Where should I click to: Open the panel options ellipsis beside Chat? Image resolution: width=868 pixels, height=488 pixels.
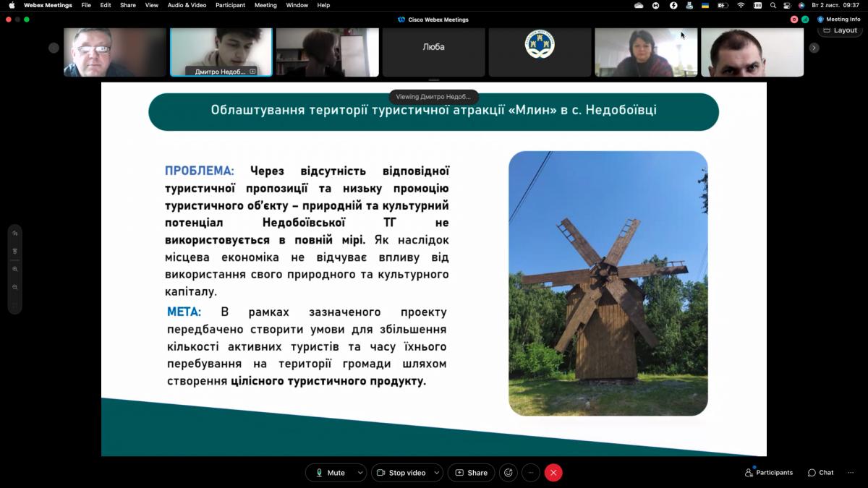coord(851,473)
